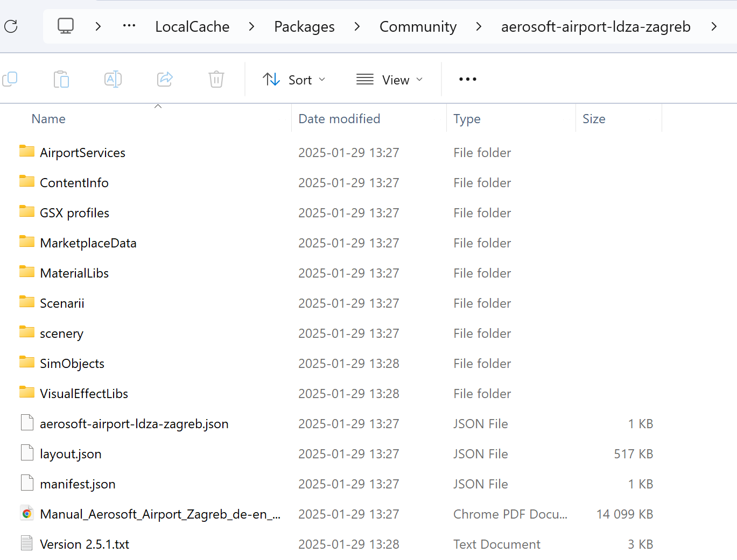This screenshot has width=737, height=560.
Task: Select the layout.json file name
Action: click(x=71, y=454)
